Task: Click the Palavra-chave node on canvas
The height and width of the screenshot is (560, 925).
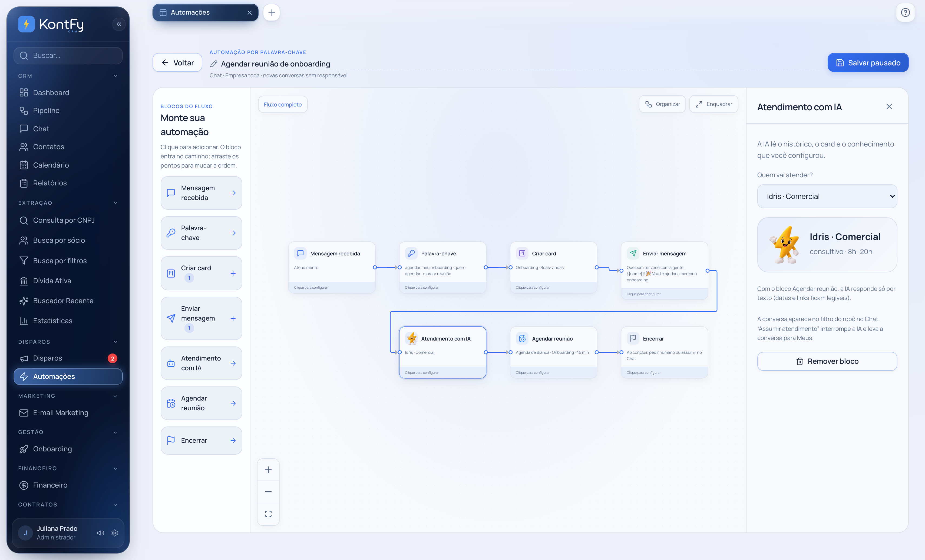Action: click(442, 268)
